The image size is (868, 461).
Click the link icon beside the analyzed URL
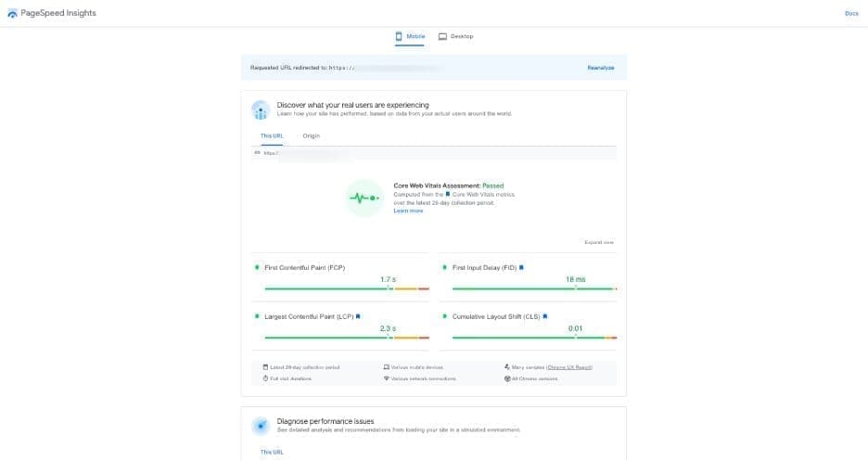click(x=257, y=153)
